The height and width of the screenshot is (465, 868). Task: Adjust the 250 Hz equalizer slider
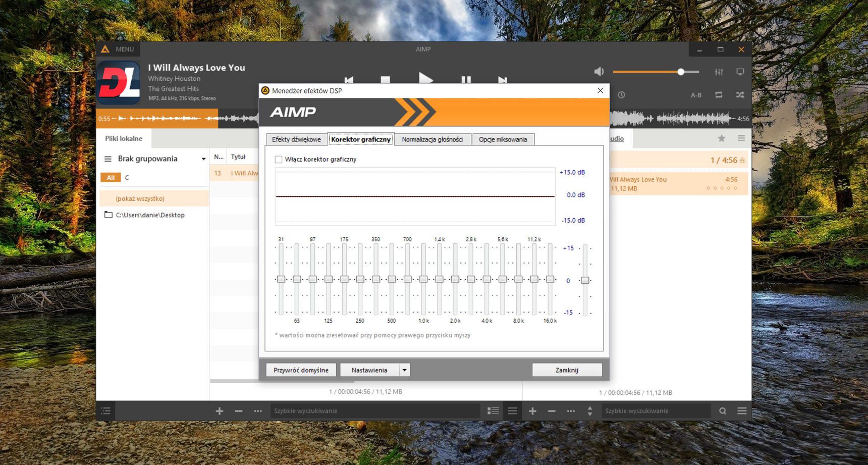[x=360, y=279]
